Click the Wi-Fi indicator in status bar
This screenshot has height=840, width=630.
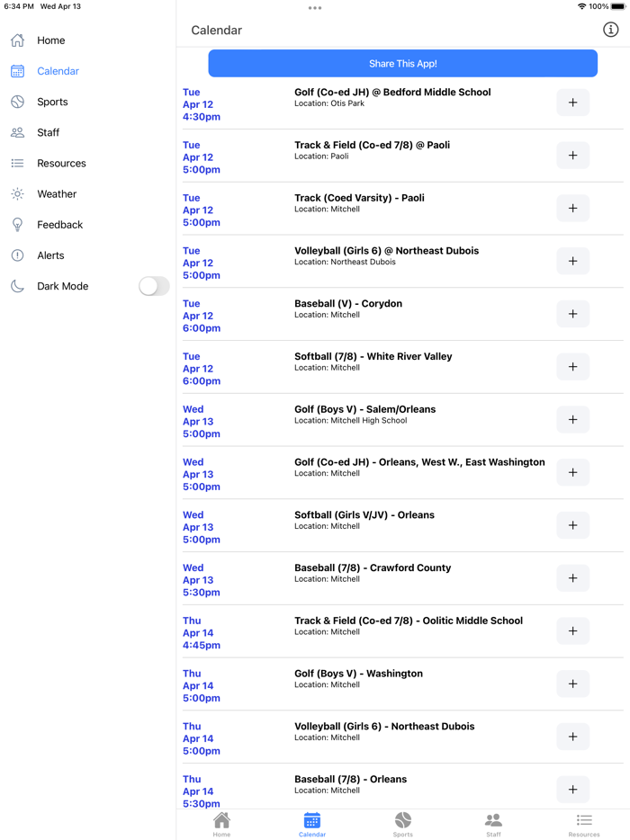[581, 6]
